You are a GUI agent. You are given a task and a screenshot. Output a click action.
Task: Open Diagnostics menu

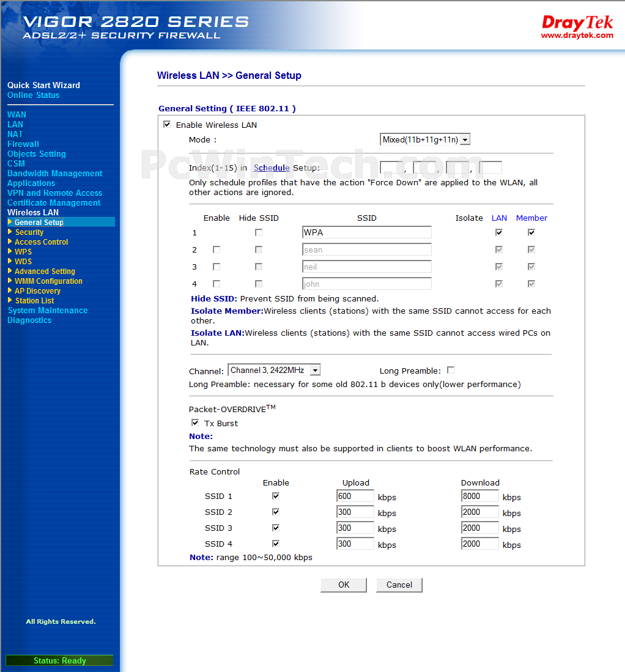[x=29, y=320]
